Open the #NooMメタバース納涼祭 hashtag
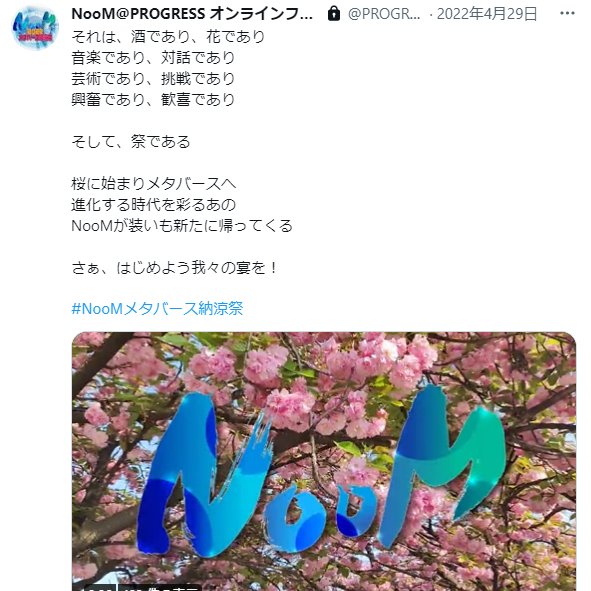This screenshot has height=591, width=591. click(x=157, y=309)
